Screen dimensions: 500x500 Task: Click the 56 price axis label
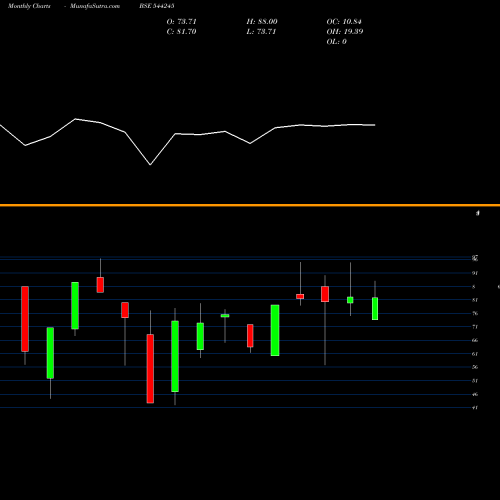(x=475, y=367)
